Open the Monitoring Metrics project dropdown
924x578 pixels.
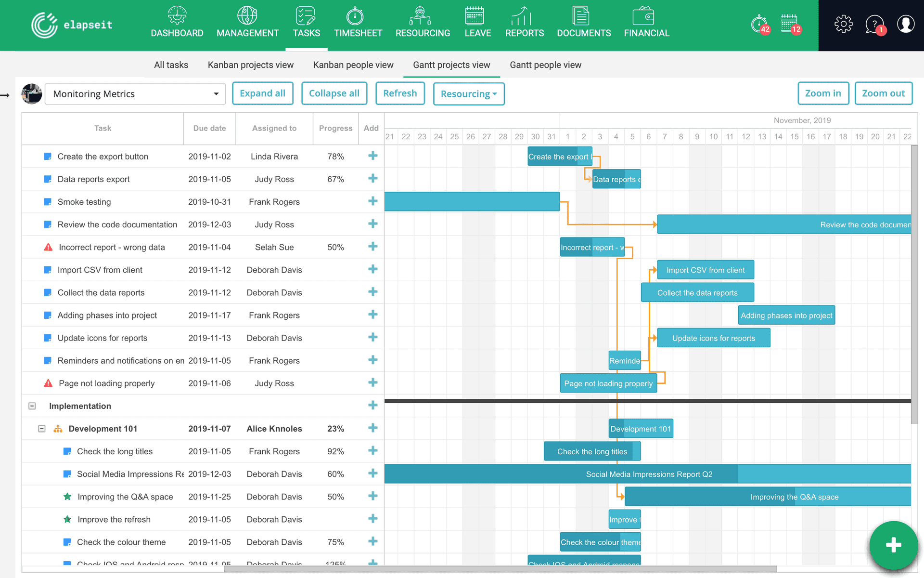pos(216,94)
